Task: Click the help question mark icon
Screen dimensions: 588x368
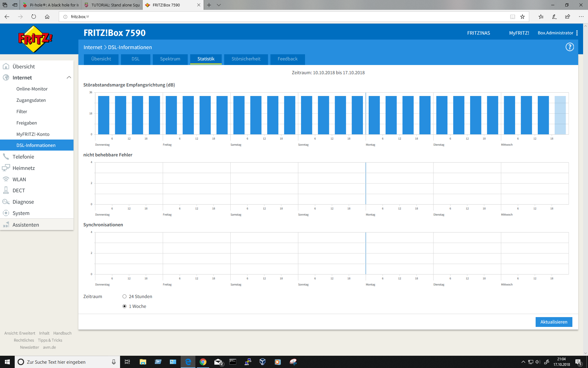Action: click(569, 47)
